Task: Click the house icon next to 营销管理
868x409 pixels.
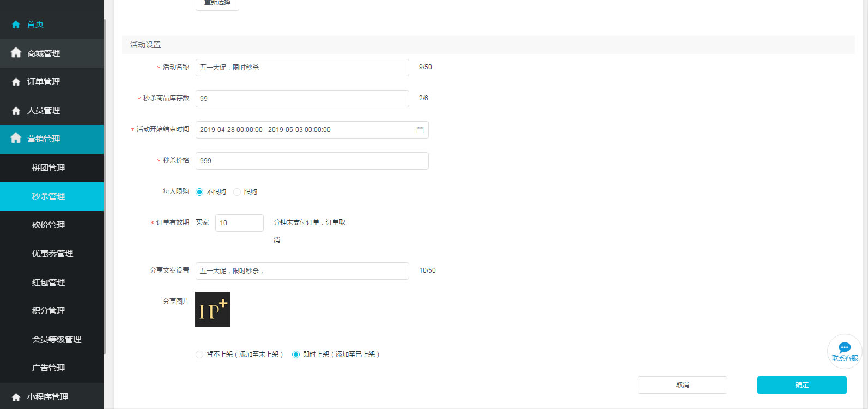Action: (16, 139)
